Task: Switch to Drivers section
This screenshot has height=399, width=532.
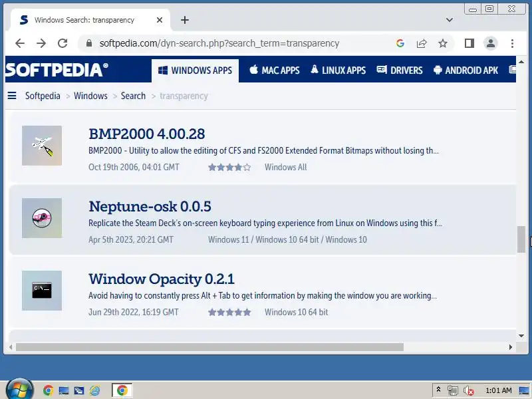Action: pos(400,70)
